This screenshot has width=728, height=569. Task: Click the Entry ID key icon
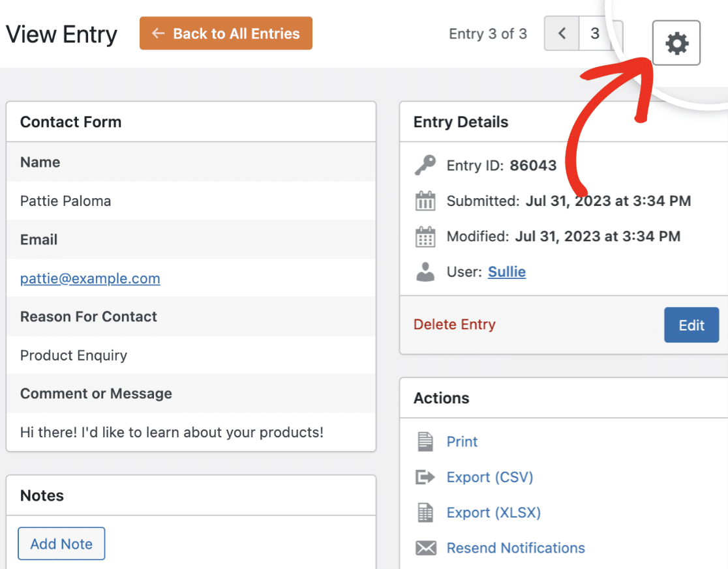click(425, 165)
